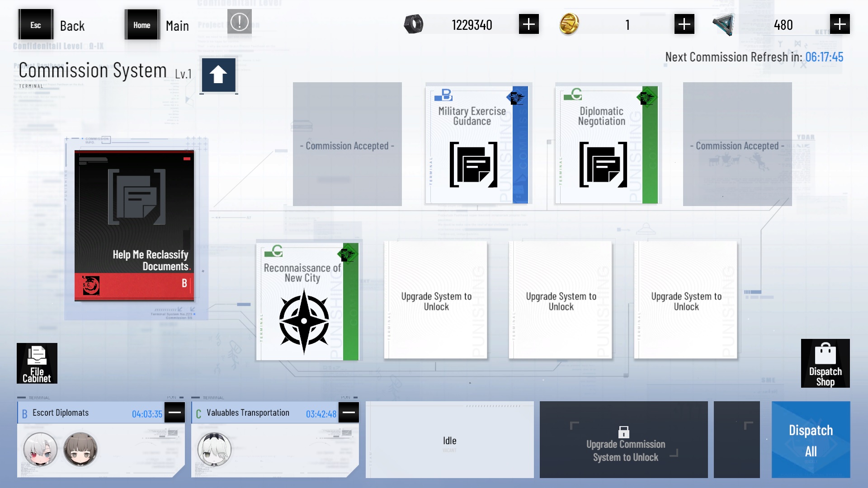The height and width of the screenshot is (488, 868).
Task: Click large document icon on Reclassify Documents card
Action: tap(137, 197)
